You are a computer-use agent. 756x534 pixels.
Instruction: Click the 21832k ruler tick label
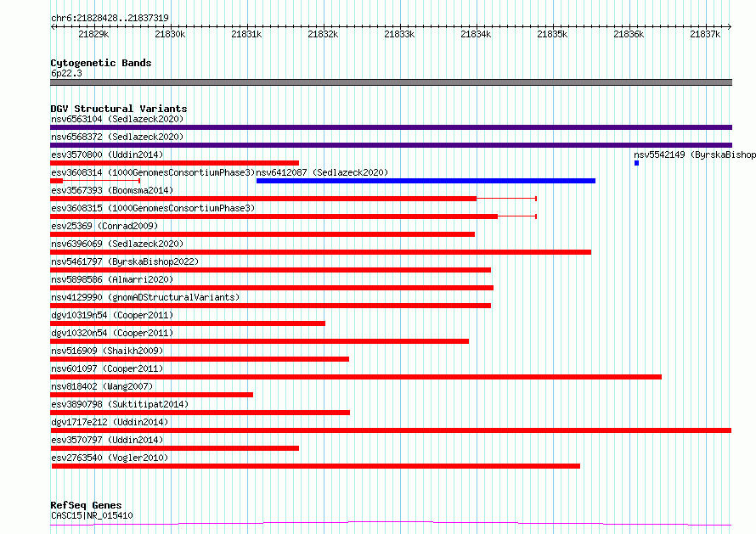point(323,34)
